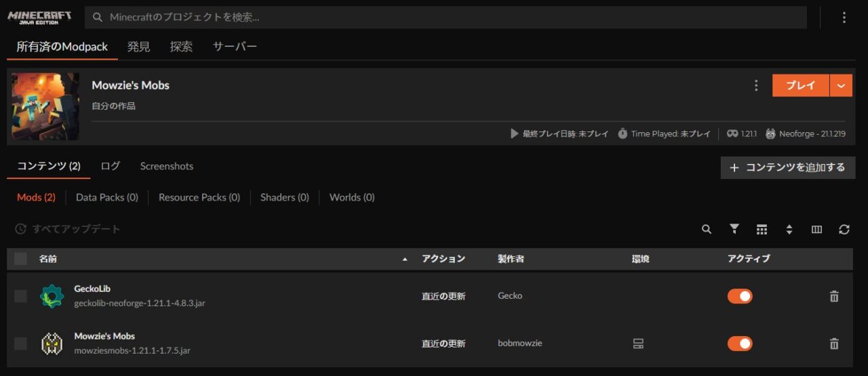Sort by 名前 column arrow
Viewport: 868px width, 376px height.
(406, 259)
